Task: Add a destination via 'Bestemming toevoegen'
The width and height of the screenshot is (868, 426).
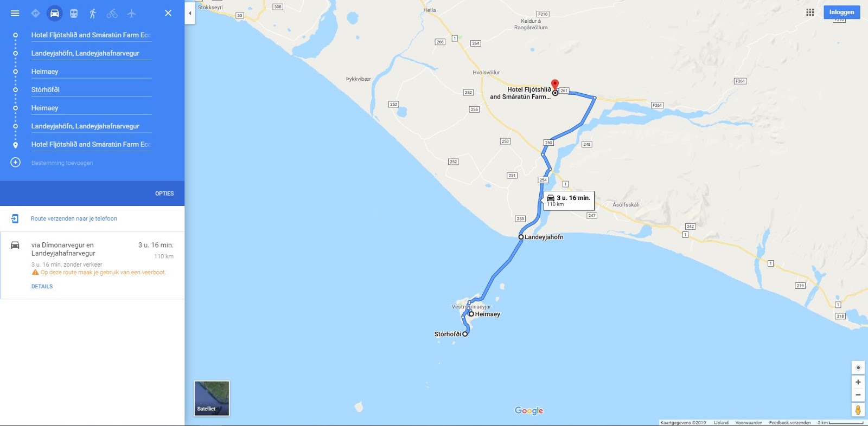Action: pos(62,163)
